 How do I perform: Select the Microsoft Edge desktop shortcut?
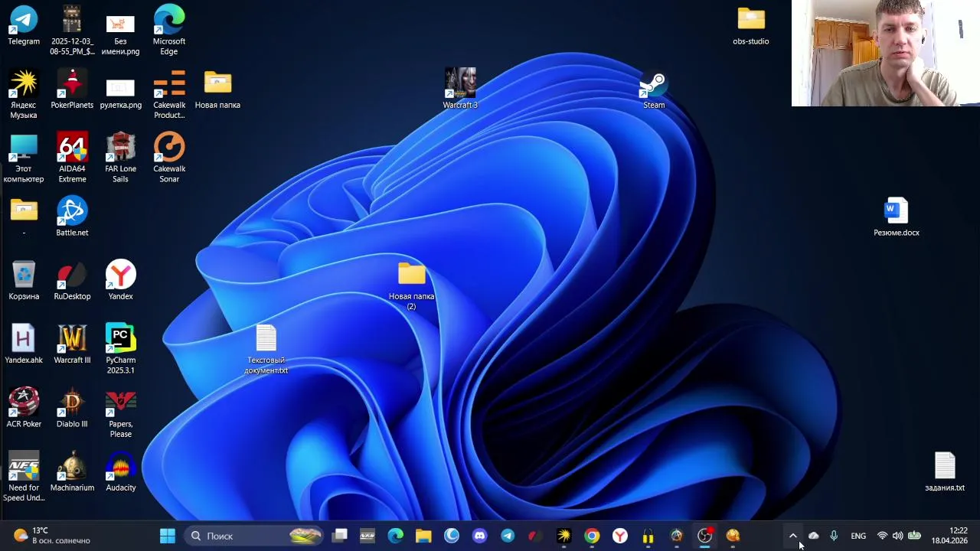169,31
